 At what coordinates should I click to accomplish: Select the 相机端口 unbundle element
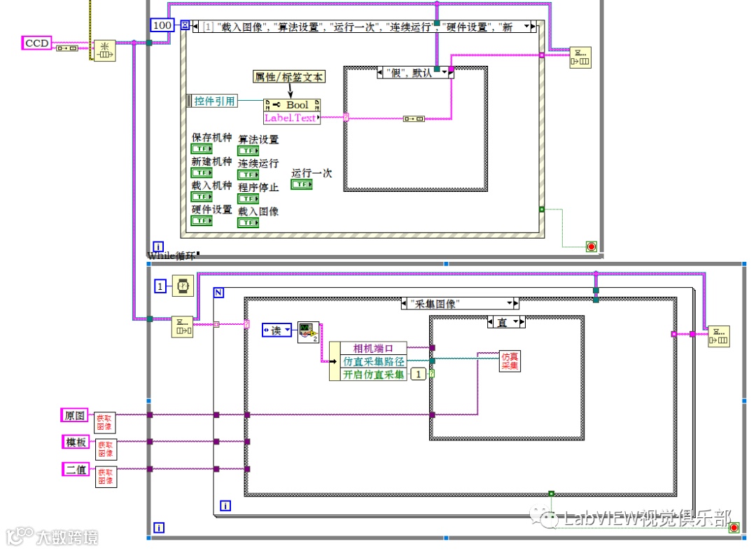tap(373, 348)
